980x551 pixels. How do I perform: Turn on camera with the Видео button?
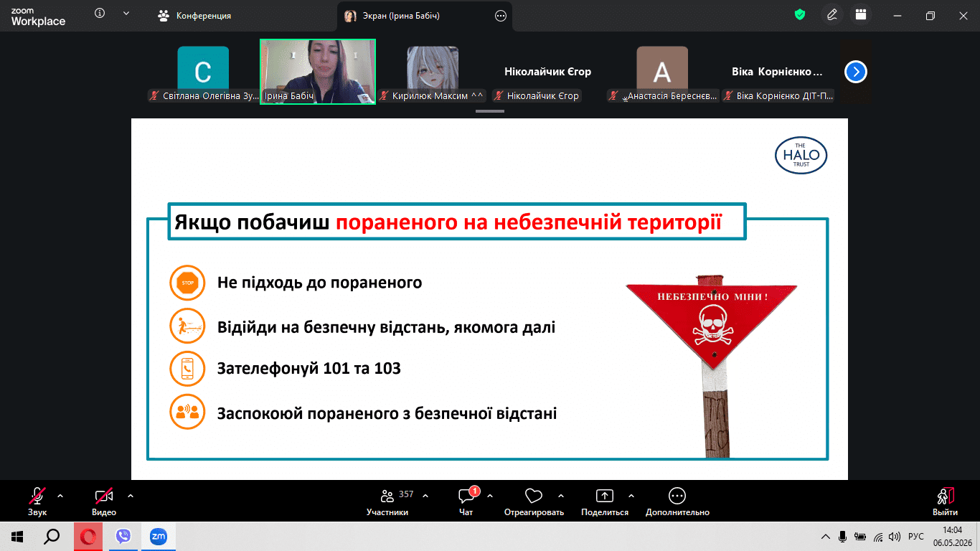click(x=104, y=501)
